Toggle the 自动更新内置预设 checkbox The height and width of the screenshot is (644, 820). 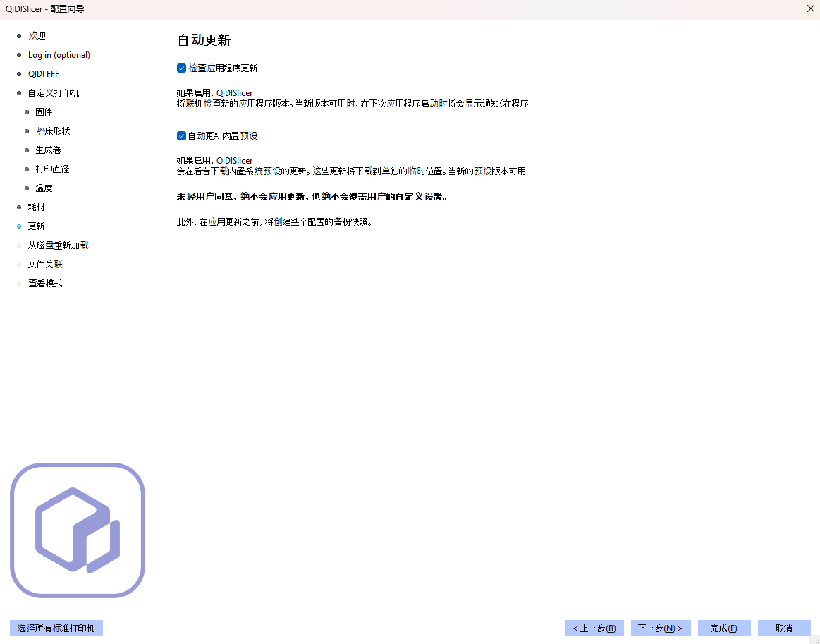181,136
